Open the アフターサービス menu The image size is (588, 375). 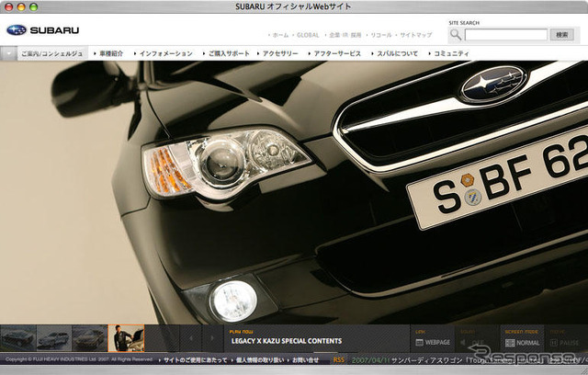click(x=337, y=53)
